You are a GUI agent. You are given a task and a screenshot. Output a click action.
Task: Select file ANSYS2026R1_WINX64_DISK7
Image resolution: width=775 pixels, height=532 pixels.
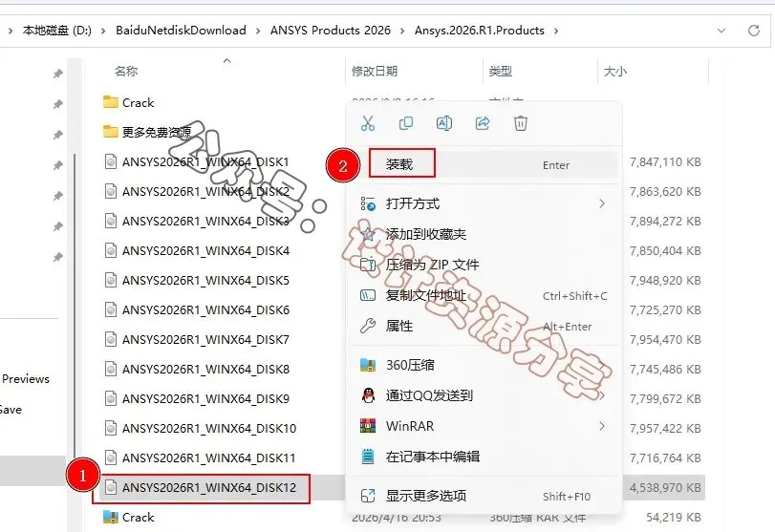pyautogui.click(x=205, y=340)
